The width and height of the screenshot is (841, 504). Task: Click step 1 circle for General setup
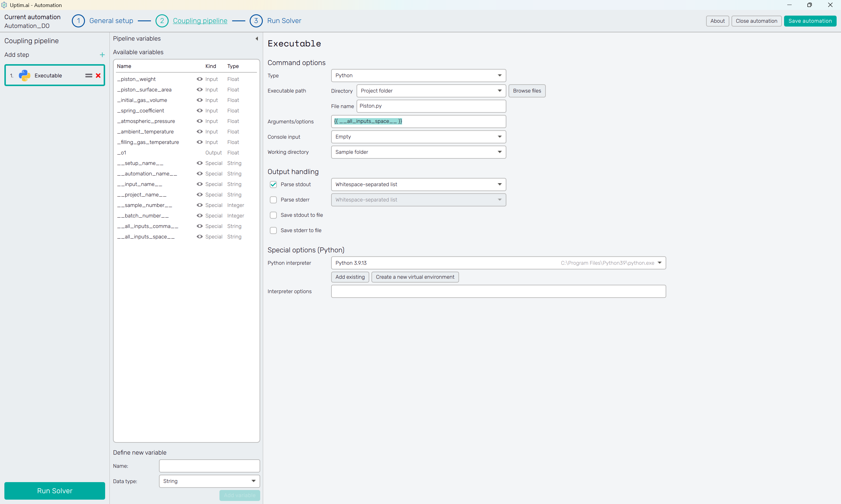click(x=78, y=21)
